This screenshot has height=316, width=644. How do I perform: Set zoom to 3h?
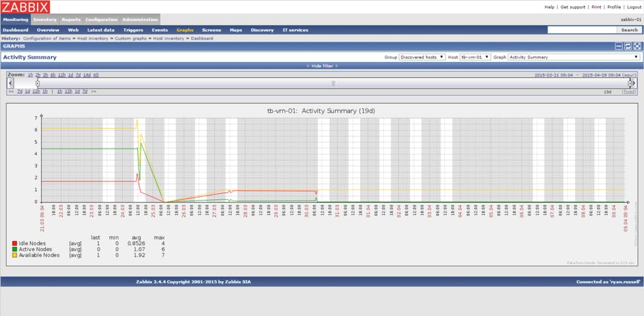46,75
